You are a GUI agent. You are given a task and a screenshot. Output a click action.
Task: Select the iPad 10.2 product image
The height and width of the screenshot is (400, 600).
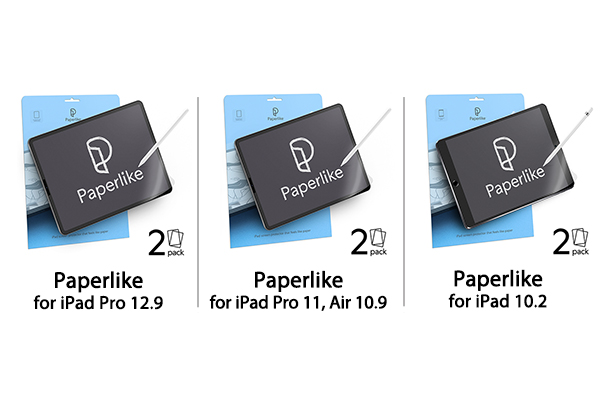[505, 171]
